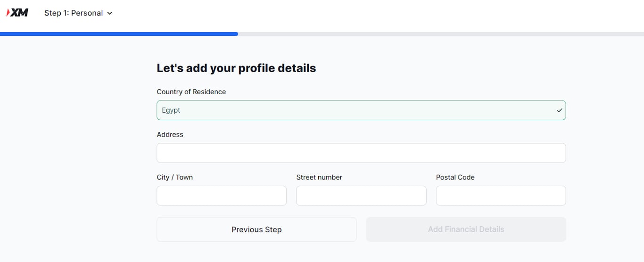Image resolution: width=644 pixels, height=262 pixels.
Task: Focus the Address input field
Action: (361, 153)
